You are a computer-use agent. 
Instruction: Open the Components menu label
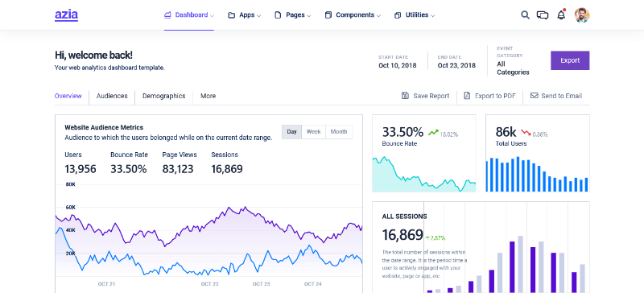point(355,14)
